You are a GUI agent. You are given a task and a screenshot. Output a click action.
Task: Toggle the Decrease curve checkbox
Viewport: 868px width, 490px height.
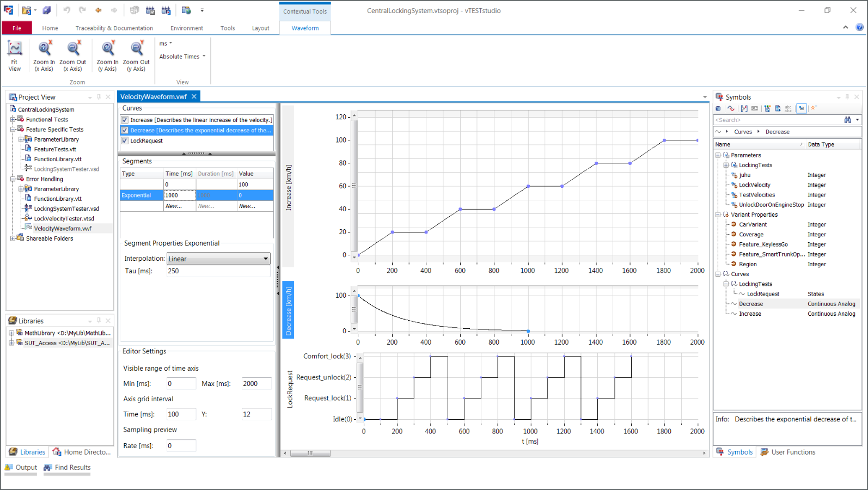pos(125,130)
